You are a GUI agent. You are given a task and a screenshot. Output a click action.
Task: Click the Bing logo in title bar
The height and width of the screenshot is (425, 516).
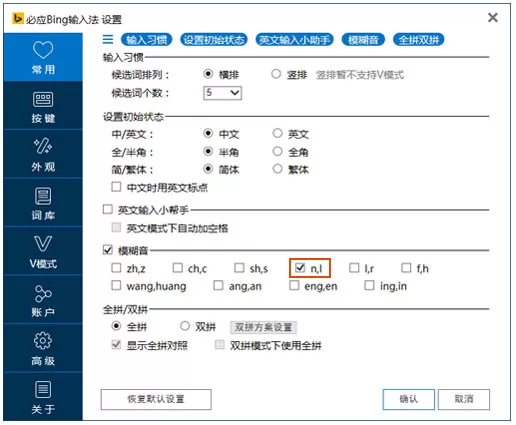[18, 18]
